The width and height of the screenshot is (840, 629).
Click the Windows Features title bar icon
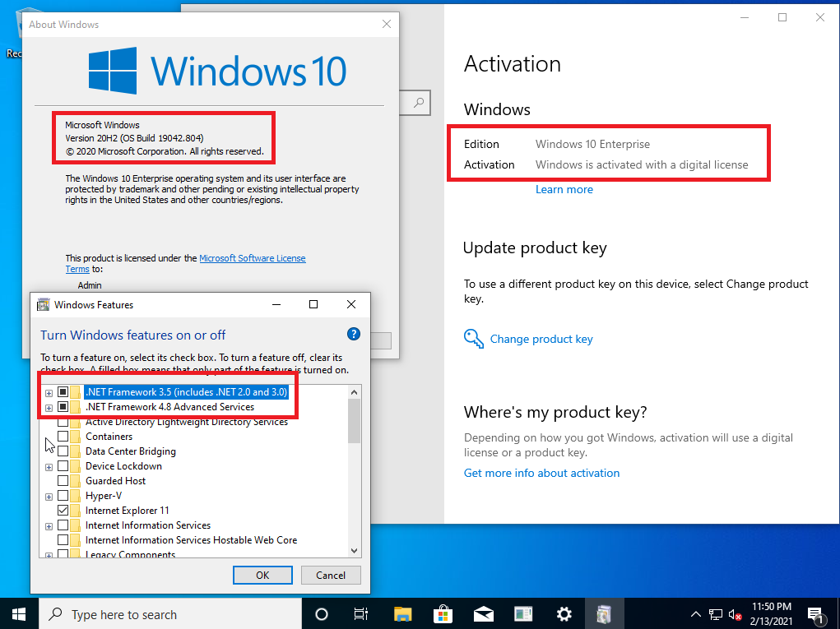click(x=43, y=304)
